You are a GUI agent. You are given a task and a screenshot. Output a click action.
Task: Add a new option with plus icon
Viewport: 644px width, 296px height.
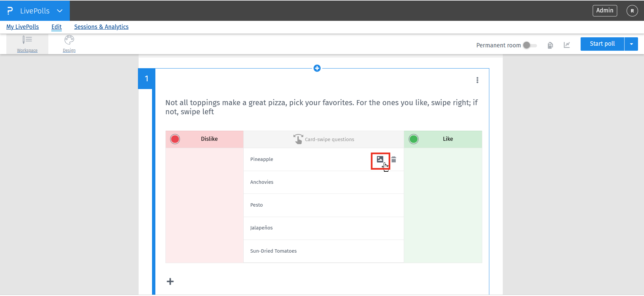click(x=170, y=282)
